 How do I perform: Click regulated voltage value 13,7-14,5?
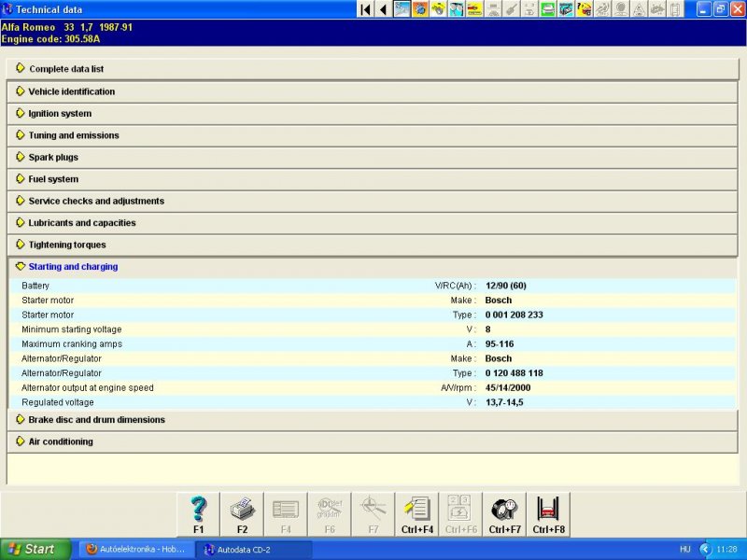tap(504, 402)
